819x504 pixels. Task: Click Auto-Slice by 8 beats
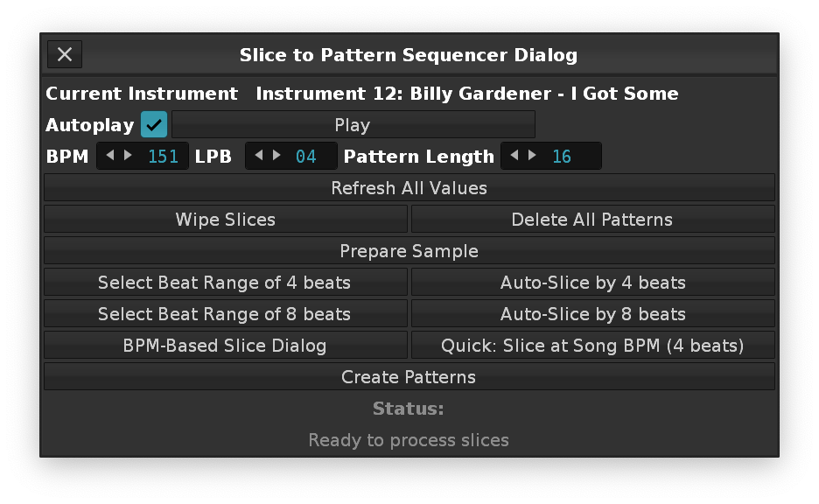[x=592, y=314]
